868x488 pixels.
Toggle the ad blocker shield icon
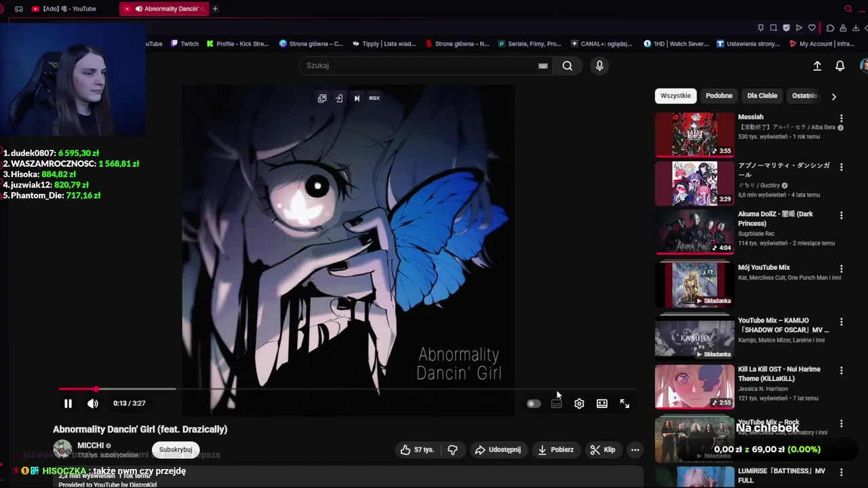tap(786, 28)
